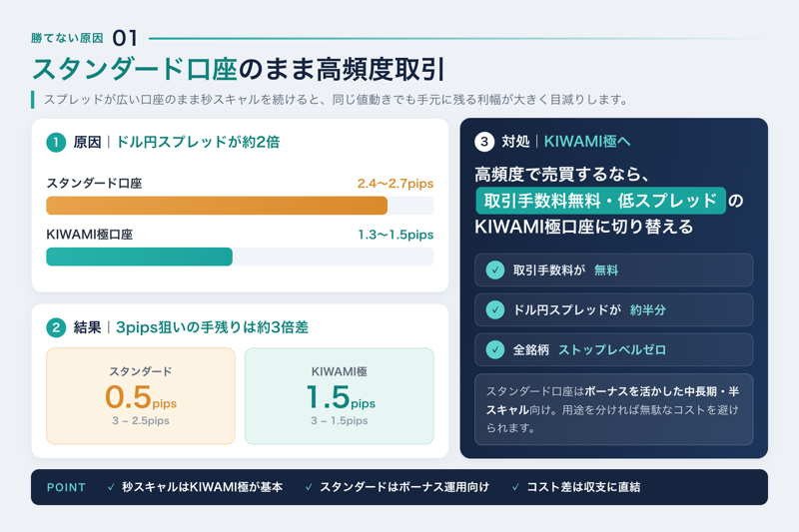Click the check icon next to 全銘柄 ストップレベルゼロ
The width and height of the screenshot is (799, 532).
(x=494, y=349)
